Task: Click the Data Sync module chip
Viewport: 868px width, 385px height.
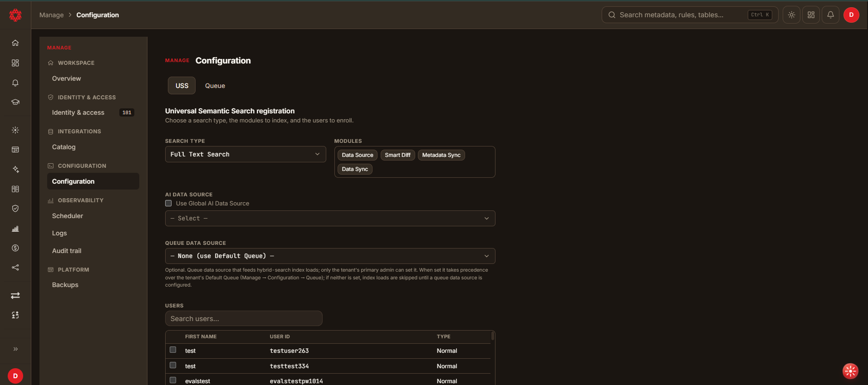Action: 355,169
